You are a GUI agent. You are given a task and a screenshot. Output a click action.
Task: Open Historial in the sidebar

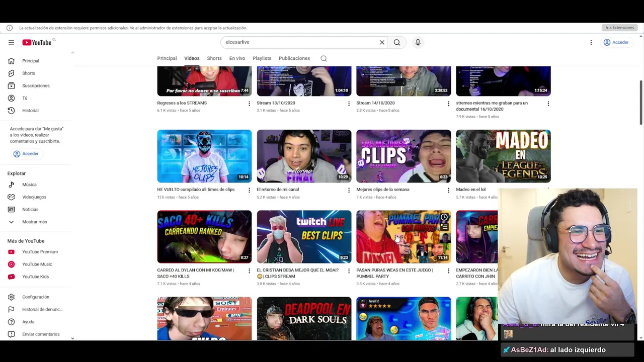coord(36,111)
